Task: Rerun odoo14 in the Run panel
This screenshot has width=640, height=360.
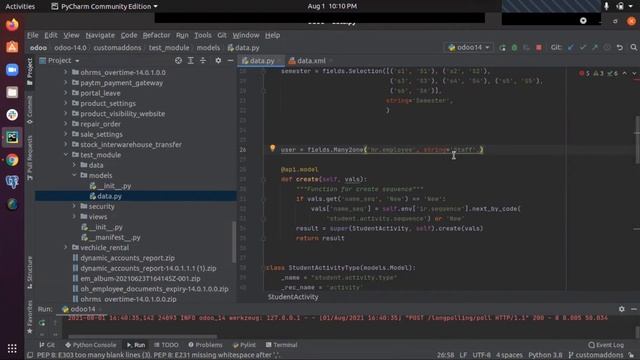Action: pos(42,323)
